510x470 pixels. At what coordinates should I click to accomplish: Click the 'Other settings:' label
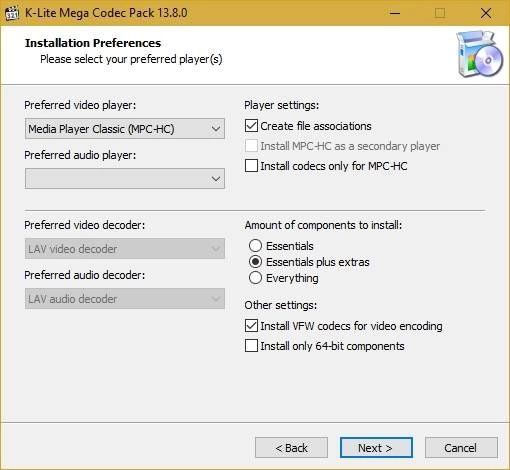click(281, 305)
